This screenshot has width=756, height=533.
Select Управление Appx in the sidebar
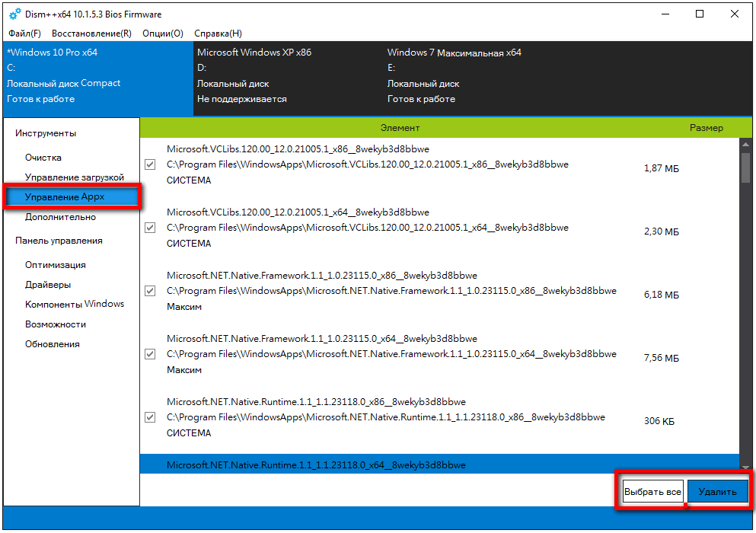coord(65,197)
